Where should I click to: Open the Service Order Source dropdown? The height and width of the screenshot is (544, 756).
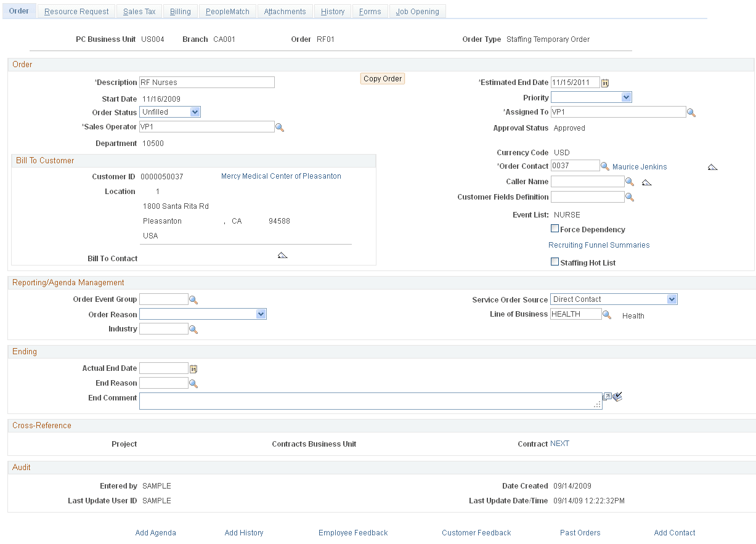point(672,299)
